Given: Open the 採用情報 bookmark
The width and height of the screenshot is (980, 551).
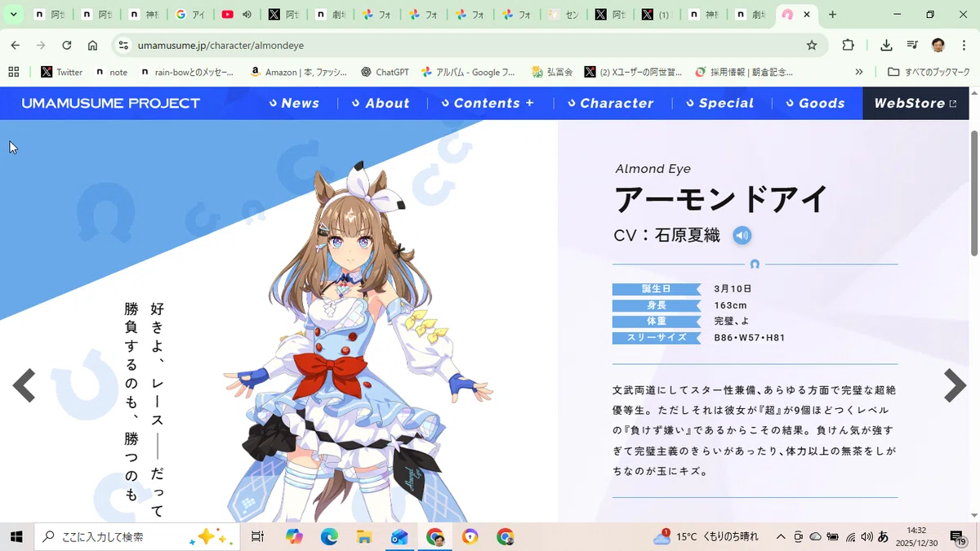Looking at the screenshot, I should (744, 72).
